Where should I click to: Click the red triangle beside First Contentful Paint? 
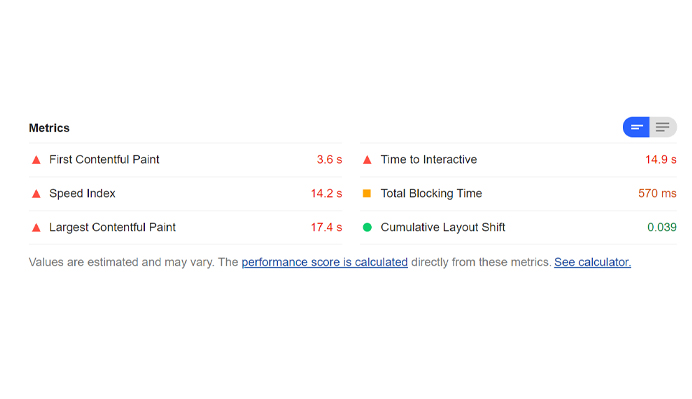pos(36,160)
